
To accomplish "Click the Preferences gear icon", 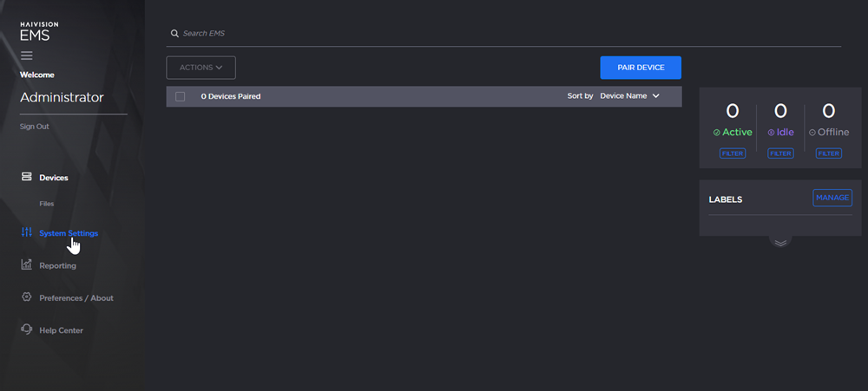I will [26, 298].
